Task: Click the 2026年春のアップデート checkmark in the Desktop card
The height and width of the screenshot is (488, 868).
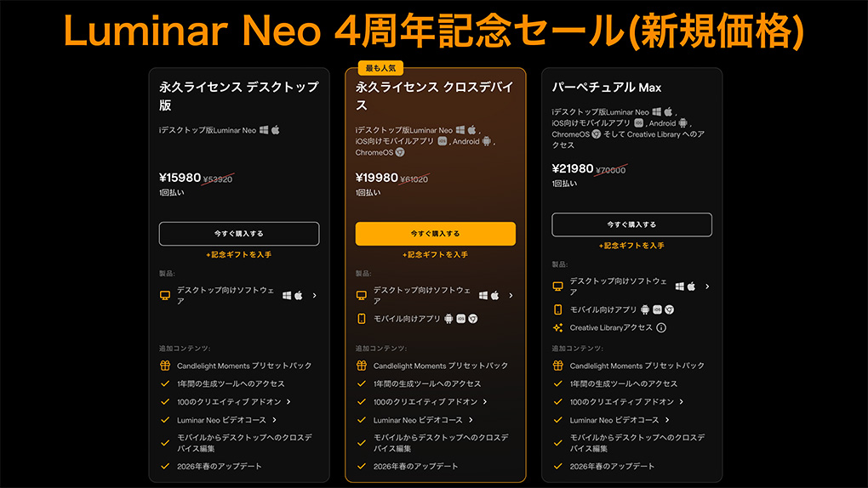Action: click(165, 466)
